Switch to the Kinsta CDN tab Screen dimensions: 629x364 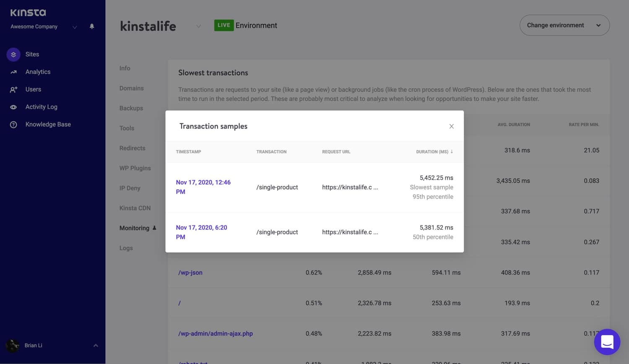tap(135, 208)
